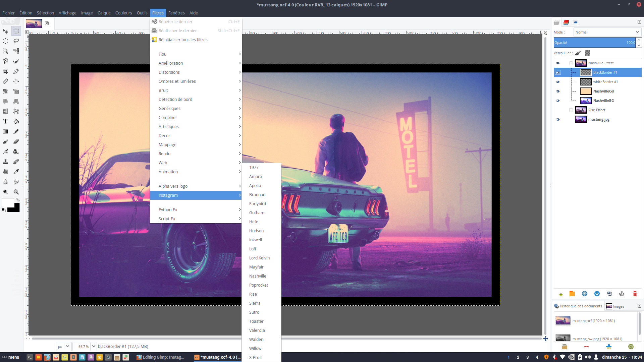Switch to the Images tab
Image resolution: width=644 pixels, height=362 pixels.
click(x=618, y=306)
